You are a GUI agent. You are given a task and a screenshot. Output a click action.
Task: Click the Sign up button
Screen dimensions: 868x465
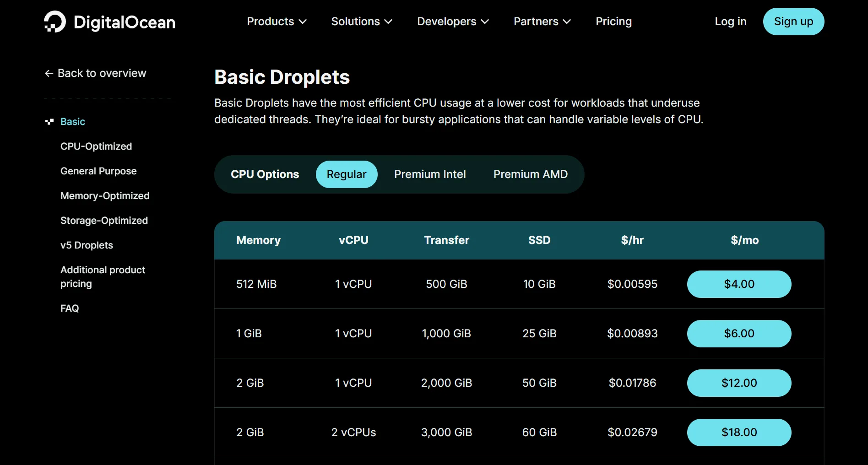793,22
